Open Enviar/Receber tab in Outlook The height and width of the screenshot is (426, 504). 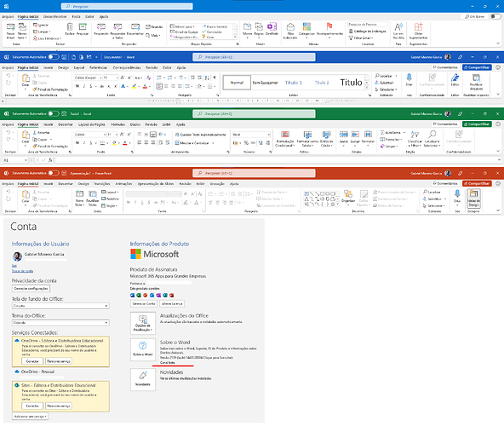point(54,17)
